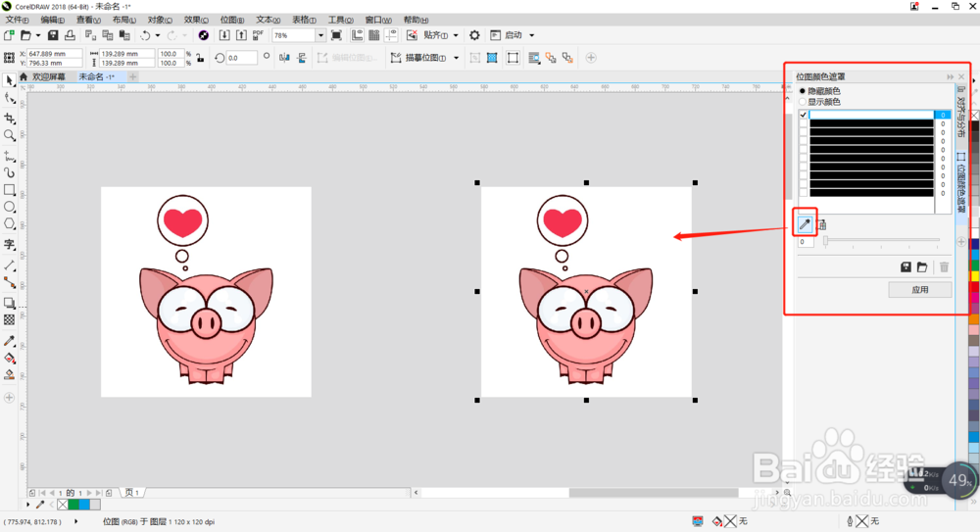
Task: Check the second color mask checkbox
Action: (804, 123)
